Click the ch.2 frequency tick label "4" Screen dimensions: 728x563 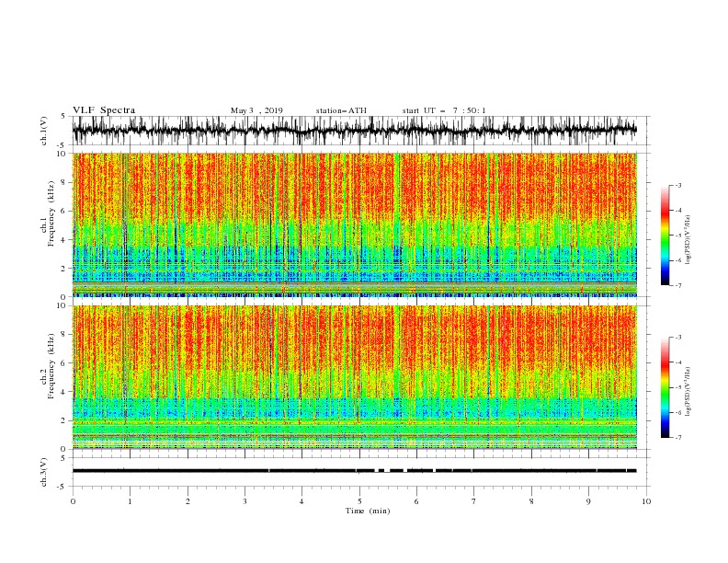pyautogui.click(x=65, y=392)
